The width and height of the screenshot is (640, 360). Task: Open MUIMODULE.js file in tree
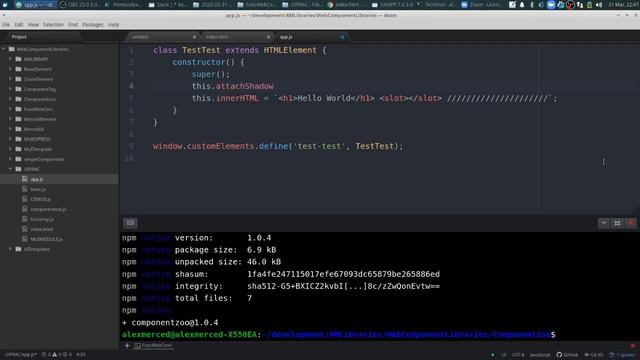click(x=47, y=239)
